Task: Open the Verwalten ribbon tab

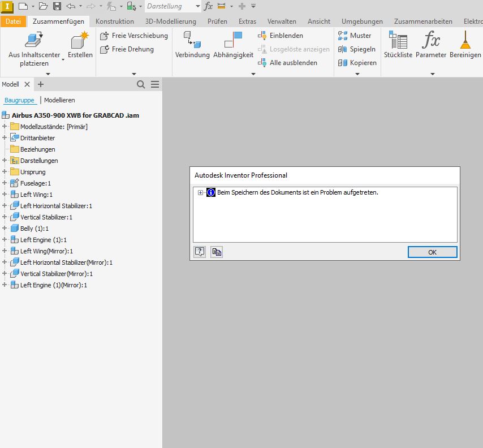Action: point(282,21)
